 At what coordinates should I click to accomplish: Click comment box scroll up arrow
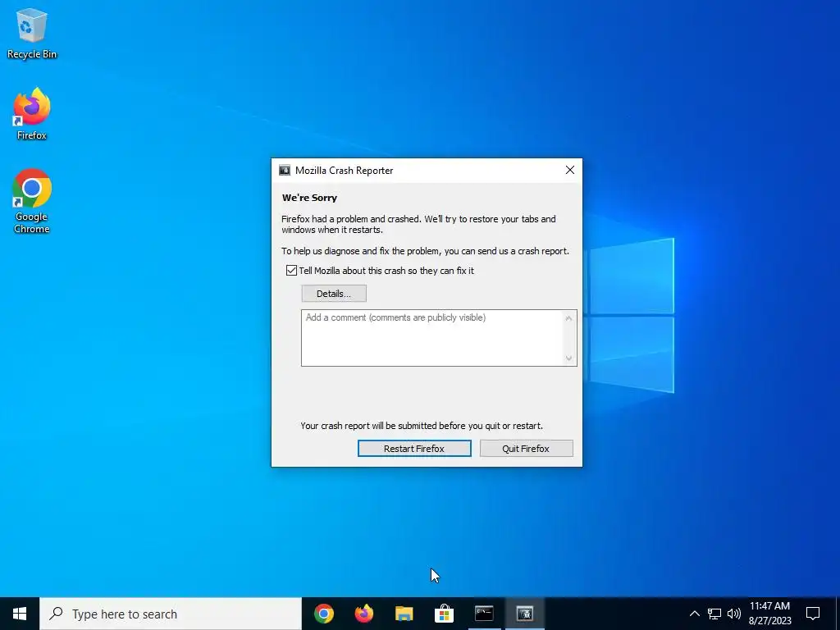pos(569,318)
